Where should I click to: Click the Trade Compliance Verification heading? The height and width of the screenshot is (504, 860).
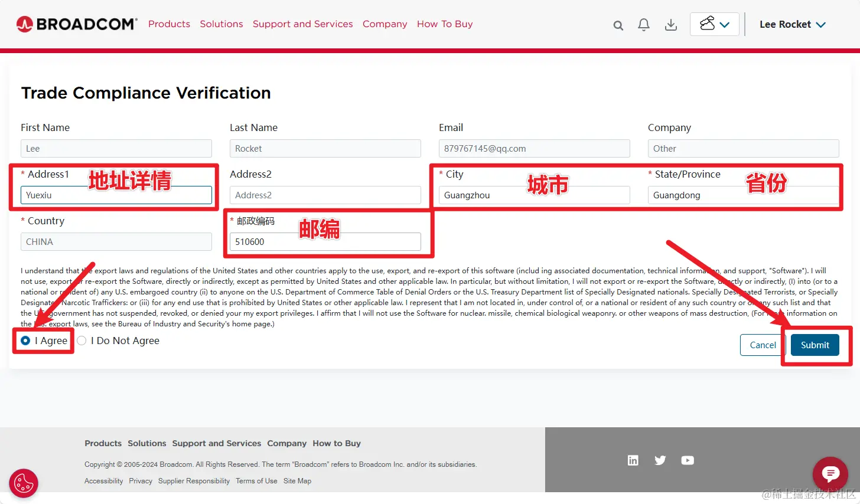[x=146, y=93]
